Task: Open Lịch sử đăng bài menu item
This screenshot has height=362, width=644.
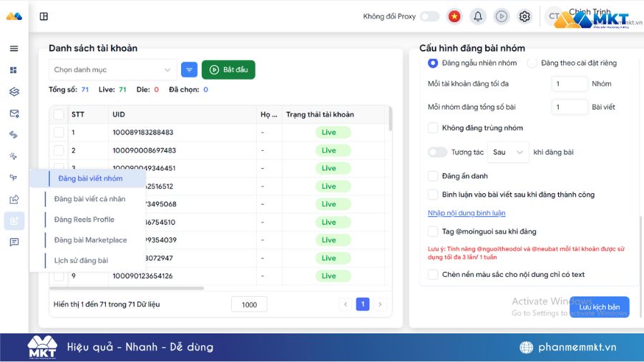Action: coord(81,260)
